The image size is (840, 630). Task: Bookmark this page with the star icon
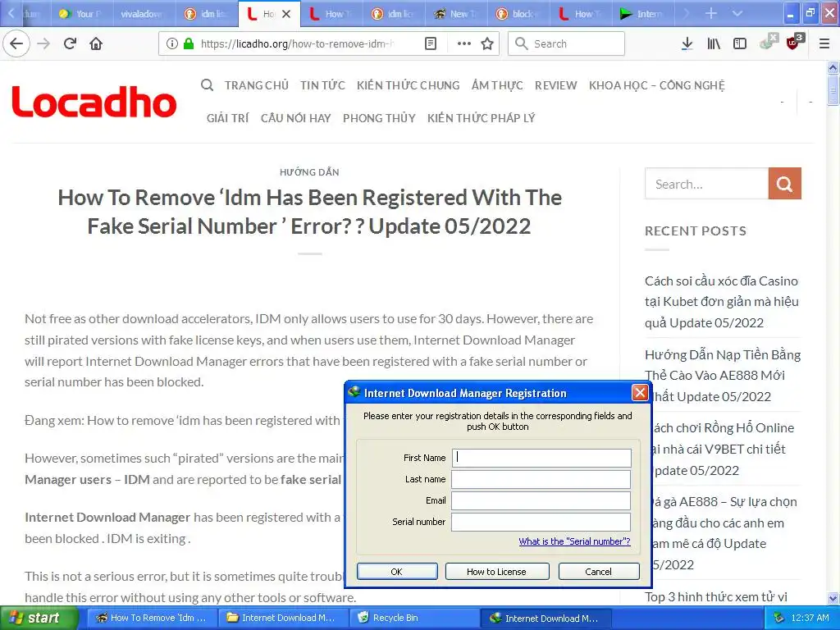tap(487, 43)
